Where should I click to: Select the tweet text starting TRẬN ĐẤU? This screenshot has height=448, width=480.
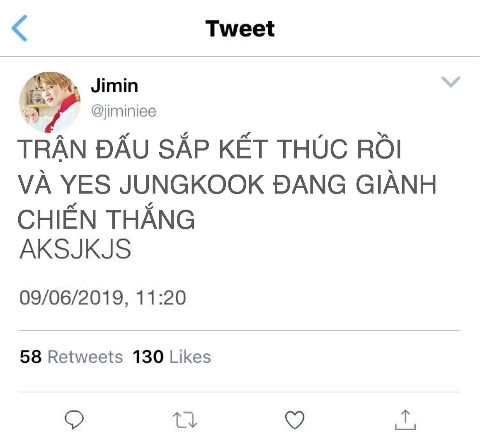click(x=227, y=184)
